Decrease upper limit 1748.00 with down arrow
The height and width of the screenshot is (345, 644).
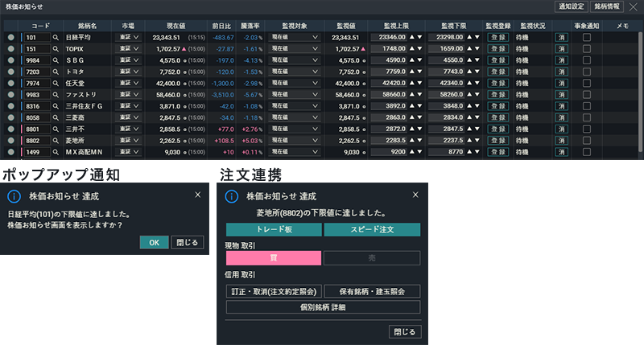coord(419,49)
